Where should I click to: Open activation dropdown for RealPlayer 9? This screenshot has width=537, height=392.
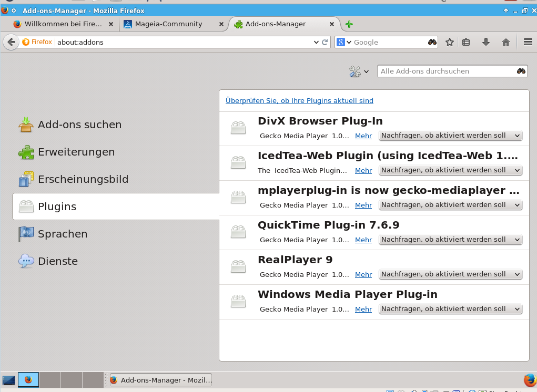[450, 274]
